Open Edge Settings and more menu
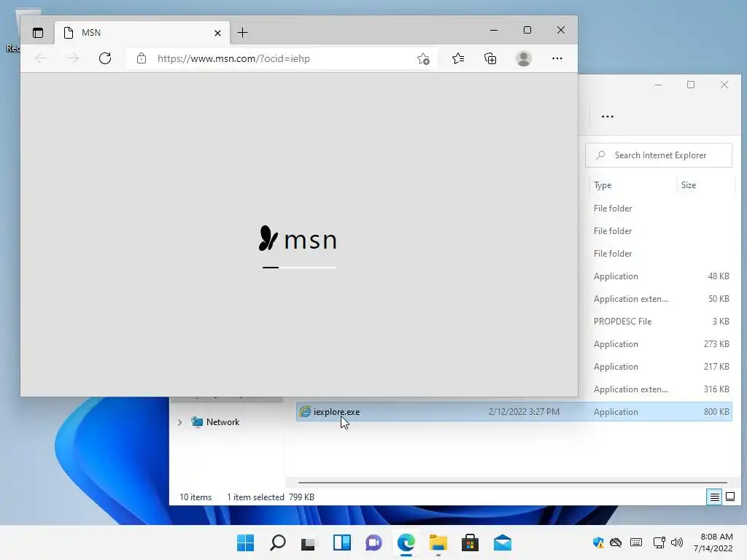 [x=557, y=58]
